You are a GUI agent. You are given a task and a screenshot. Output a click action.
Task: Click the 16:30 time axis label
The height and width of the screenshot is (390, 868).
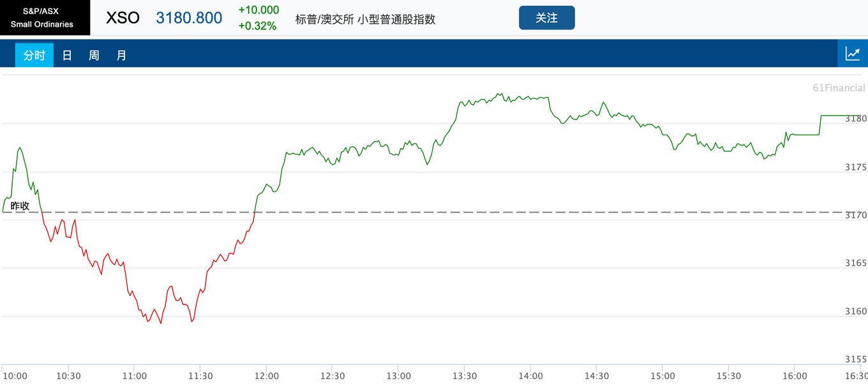(855, 376)
